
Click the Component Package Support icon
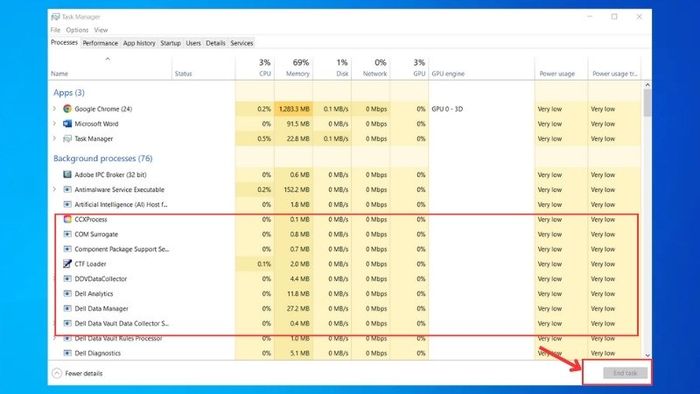click(67, 249)
